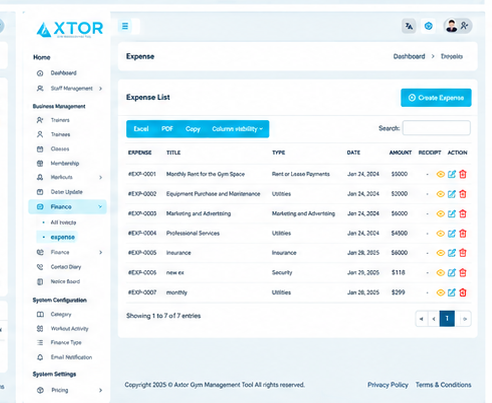The height and width of the screenshot is (403, 492).
Task: Edit expense #EXP-0001 using pencil icon
Action: tap(452, 174)
